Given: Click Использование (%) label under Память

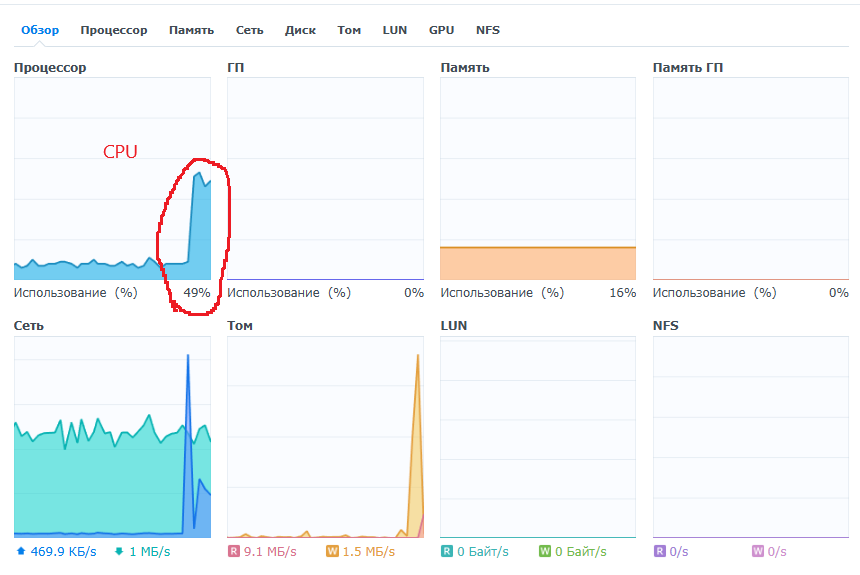Looking at the screenshot, I should coord(502,293).
